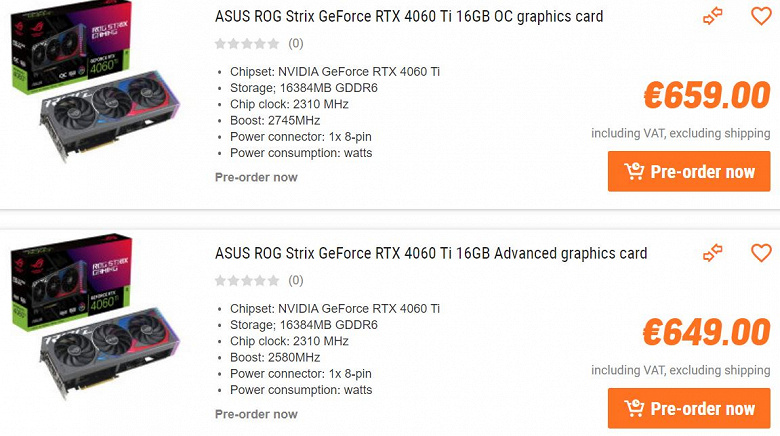Viewport: 780px width, 436px height.
Task: Click the star rating of the OC card
Action: [x=247, y=44]
